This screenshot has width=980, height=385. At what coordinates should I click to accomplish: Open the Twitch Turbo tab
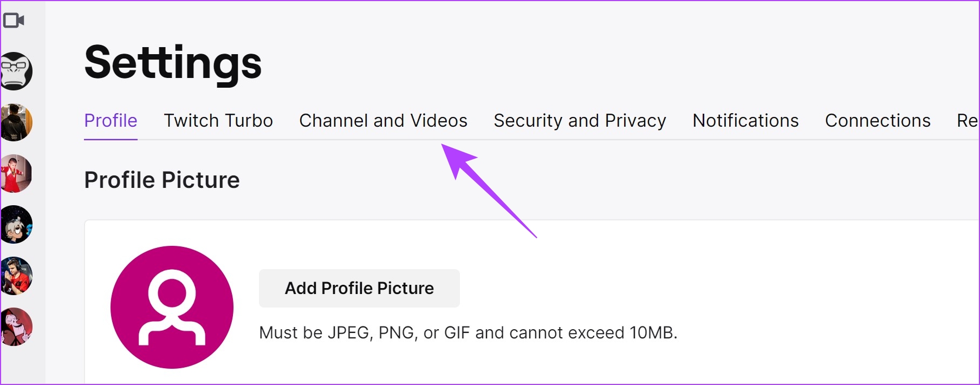218,121
